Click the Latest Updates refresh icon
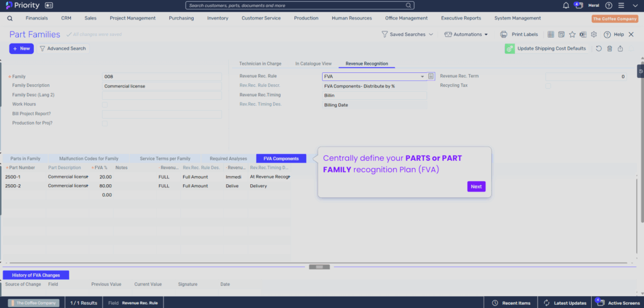644x308 pixels. (547, 303)
